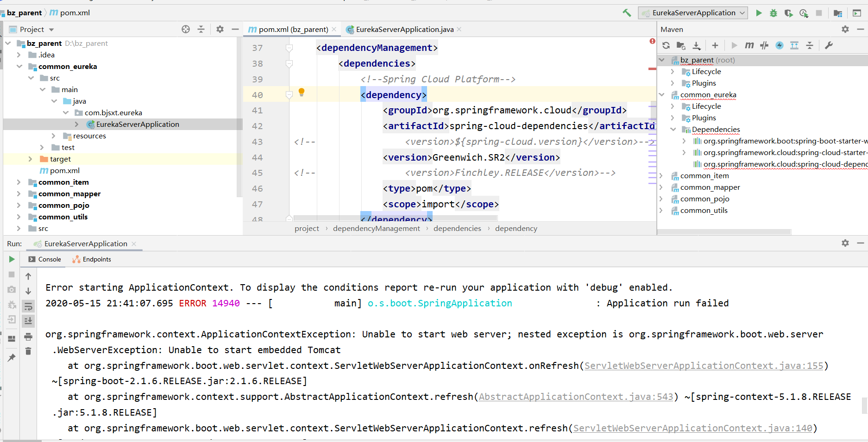Hide the Maven tool window
This screenshot has width=868, height=442.
point(860,29)
